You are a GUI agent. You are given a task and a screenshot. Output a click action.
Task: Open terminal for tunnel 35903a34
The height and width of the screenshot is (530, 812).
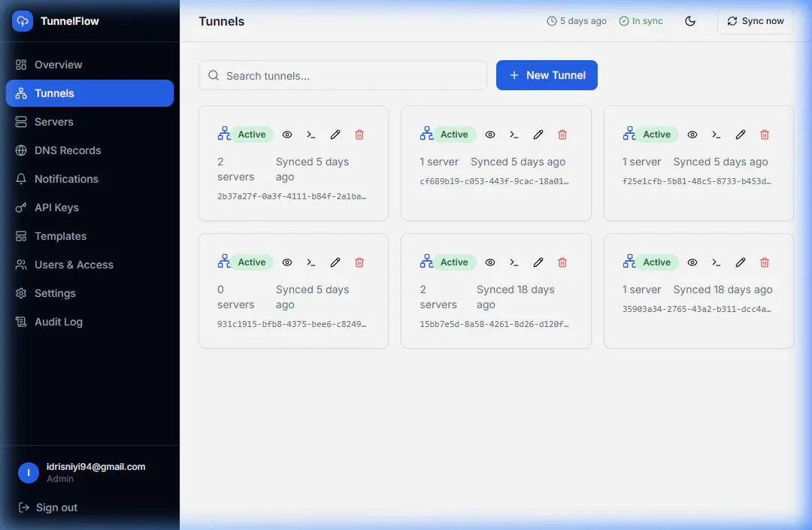tap(717, 262)
